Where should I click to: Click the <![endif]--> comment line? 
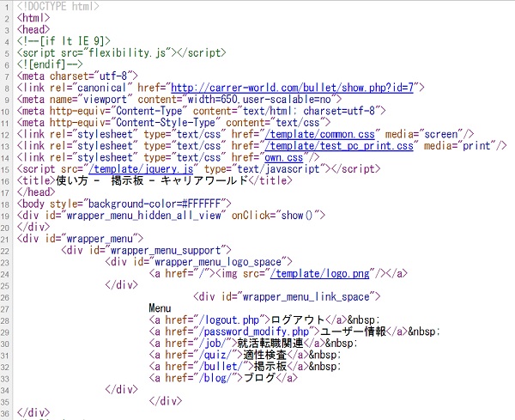tap(50, 64)
